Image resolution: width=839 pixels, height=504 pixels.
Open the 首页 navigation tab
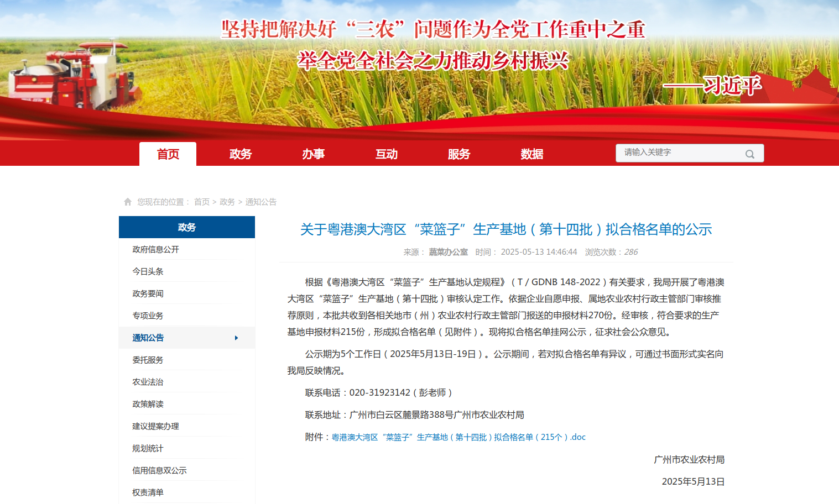pos(168,154)
